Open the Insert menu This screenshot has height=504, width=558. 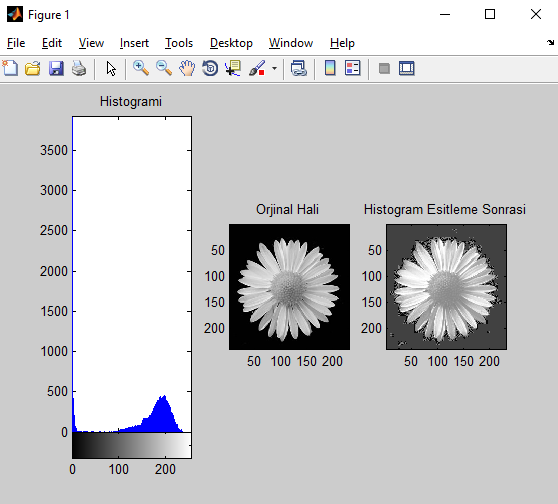[134, 43]
